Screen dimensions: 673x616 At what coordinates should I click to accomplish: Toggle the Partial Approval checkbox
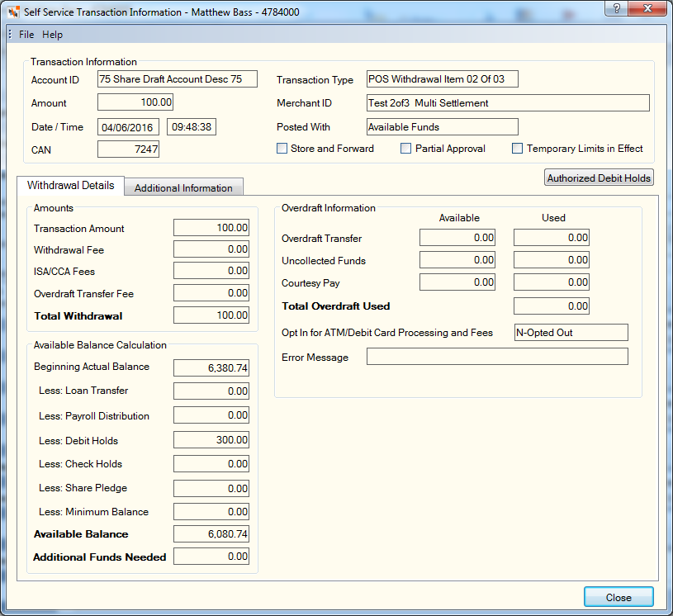point(405,149)
